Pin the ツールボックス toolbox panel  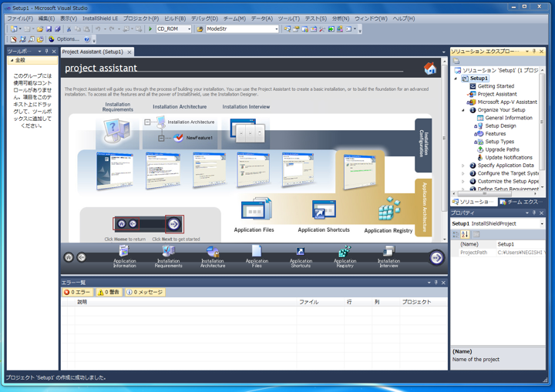click(x=46, y=52)
